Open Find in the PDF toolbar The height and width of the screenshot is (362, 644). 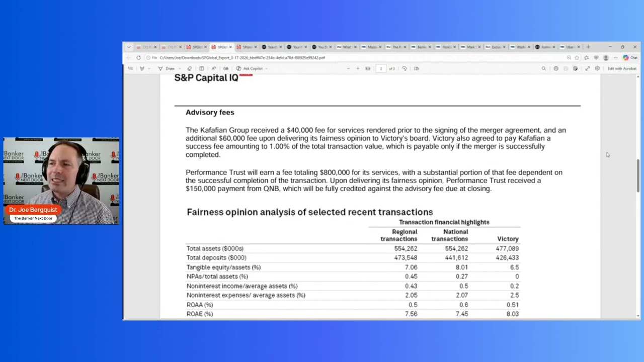pos(544,68)
